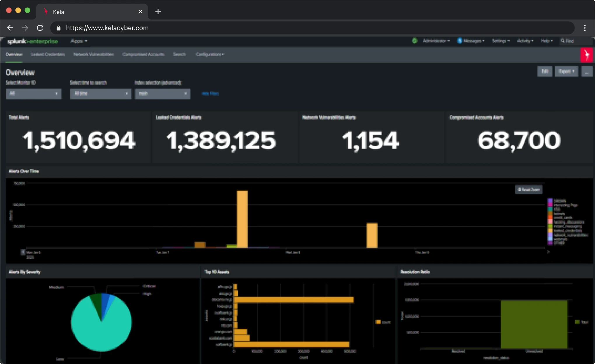Click the dark green Medium pie slice
Image resolution: width=595 pixels, height=364 pixels.
point(97,303)
